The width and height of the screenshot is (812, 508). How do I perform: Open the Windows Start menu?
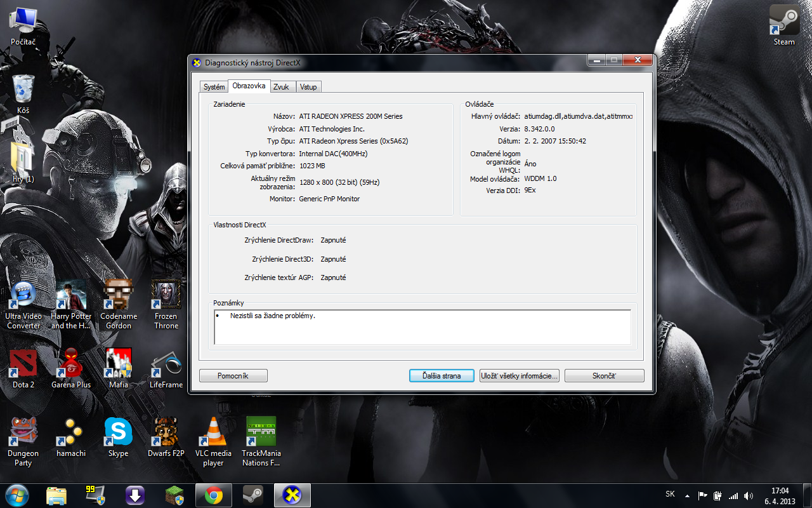(x=17, y=495)
